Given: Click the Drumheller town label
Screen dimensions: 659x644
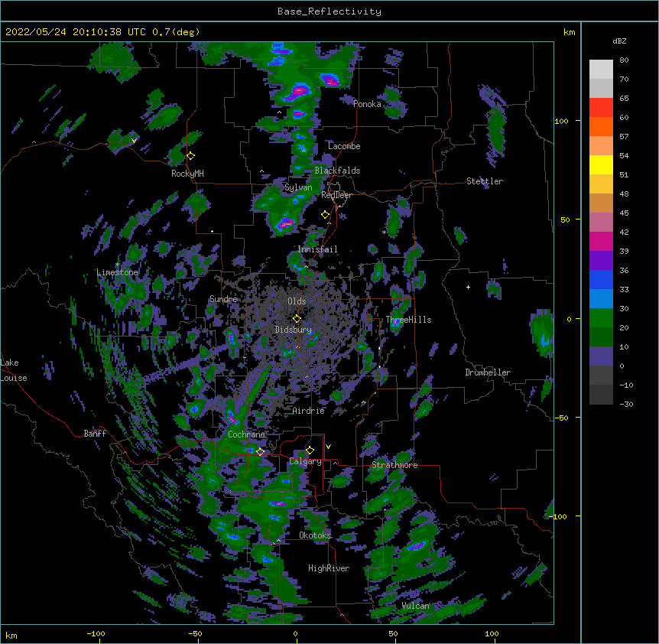Looking at the screenshot, I should click(x=488, y=372).
